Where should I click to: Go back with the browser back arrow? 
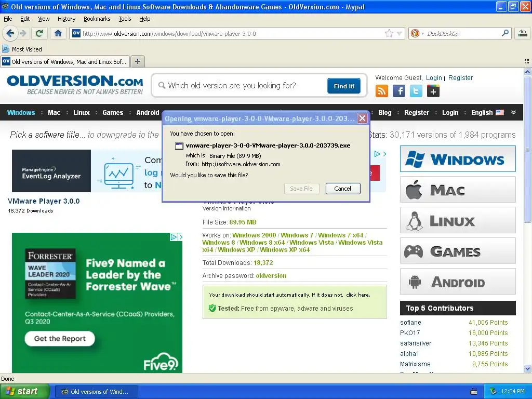[x=10, y=33]
